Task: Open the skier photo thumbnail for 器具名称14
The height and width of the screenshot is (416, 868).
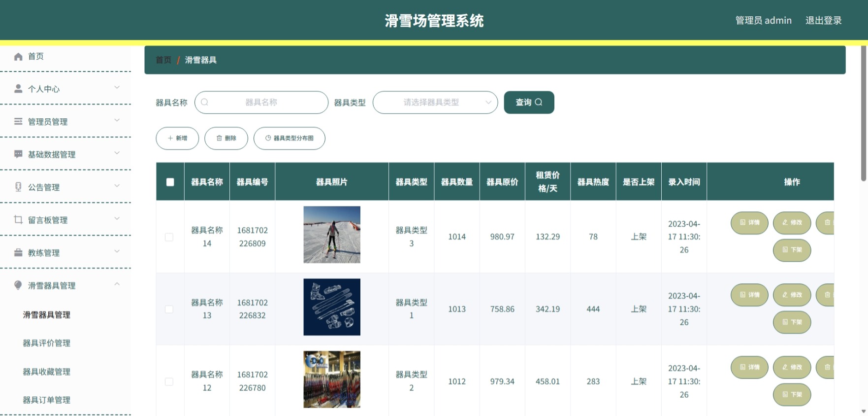Action: tap(332, 235)
